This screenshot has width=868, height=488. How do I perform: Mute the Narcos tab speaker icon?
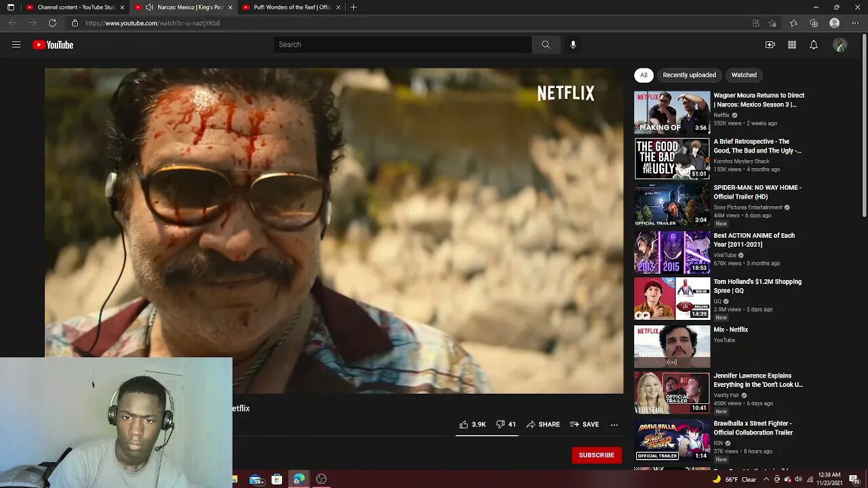tap(149, 7)
